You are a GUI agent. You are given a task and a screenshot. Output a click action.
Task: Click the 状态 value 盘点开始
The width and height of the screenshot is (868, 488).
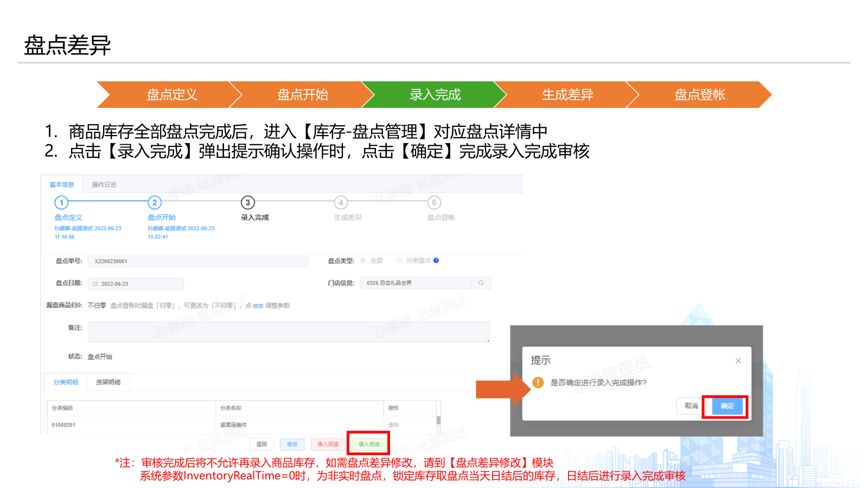click(x=100, y=357)
